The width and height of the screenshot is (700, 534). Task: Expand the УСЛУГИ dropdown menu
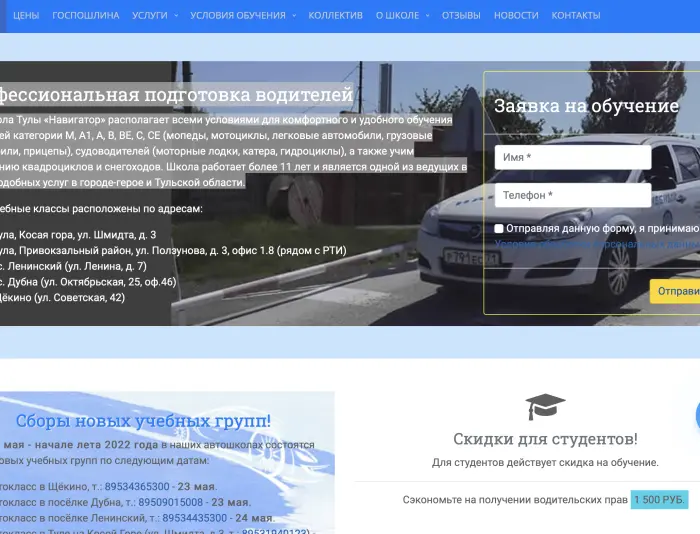point(155,16)
